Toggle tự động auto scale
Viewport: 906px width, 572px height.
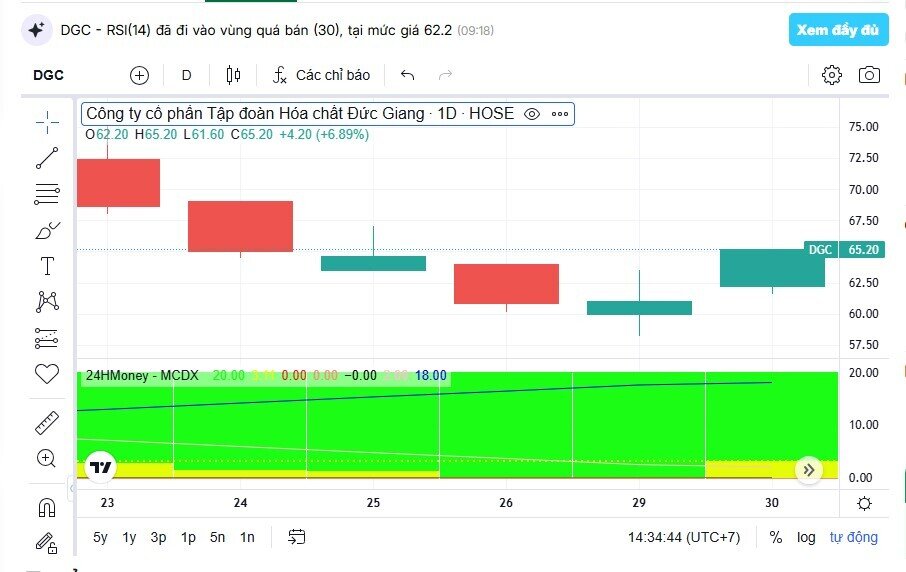(853, 537)
